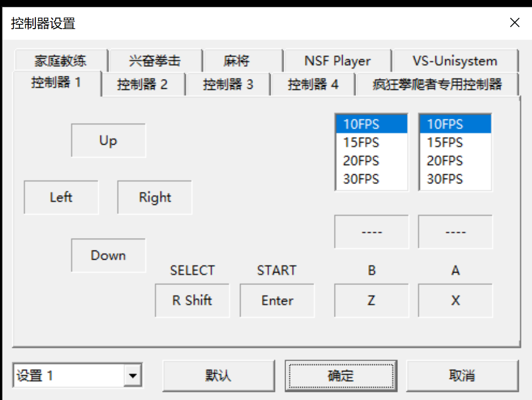Screen dimensions: 532x400
Task: Choose 15FPS in B turbo list
Action: click(x=372, y=143)
